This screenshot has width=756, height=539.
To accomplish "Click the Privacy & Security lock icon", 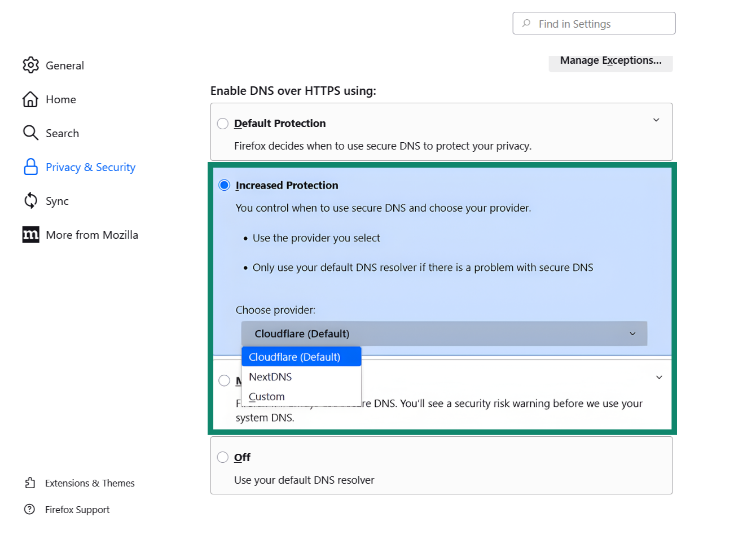I will (31, 166).
